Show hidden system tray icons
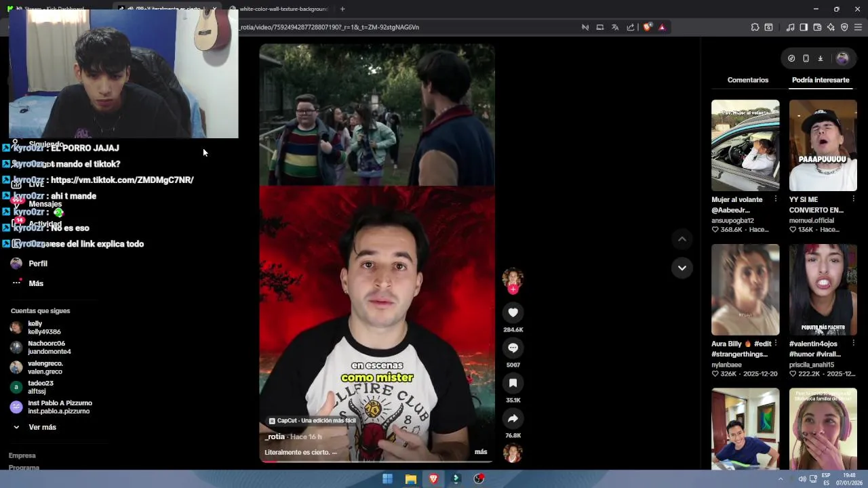 (x=780, y=479)
